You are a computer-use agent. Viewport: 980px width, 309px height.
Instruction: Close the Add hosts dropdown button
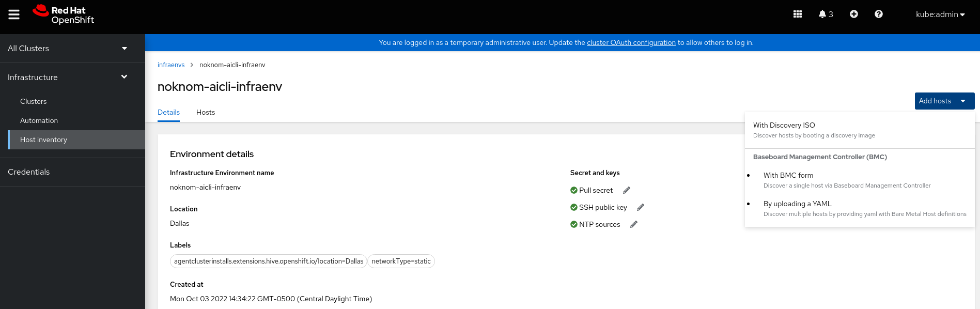944,101
